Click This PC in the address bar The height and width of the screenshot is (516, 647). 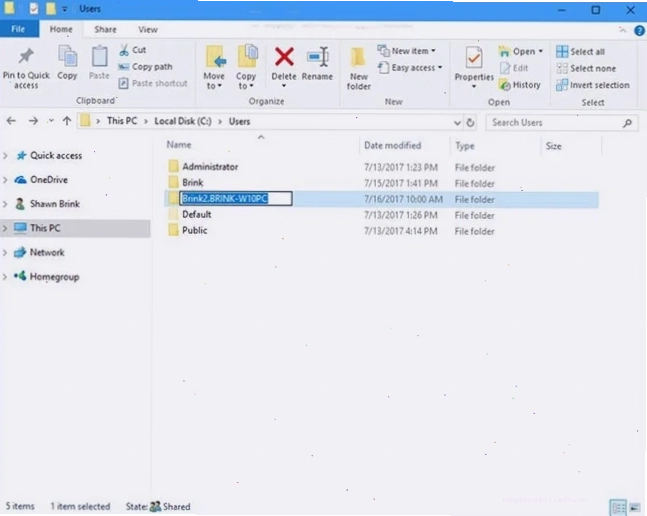[x=122, y=121]
